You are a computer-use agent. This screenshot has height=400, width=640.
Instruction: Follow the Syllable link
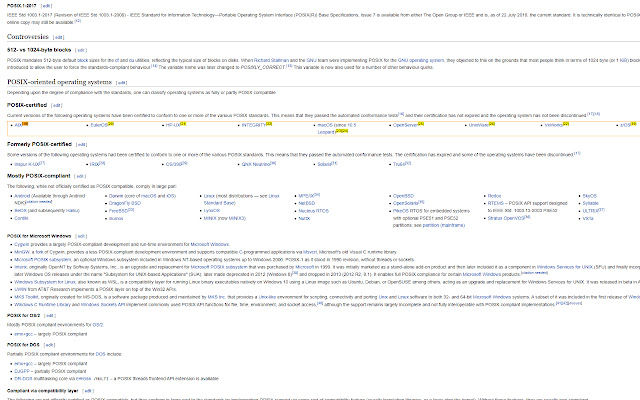coord(590,203)
